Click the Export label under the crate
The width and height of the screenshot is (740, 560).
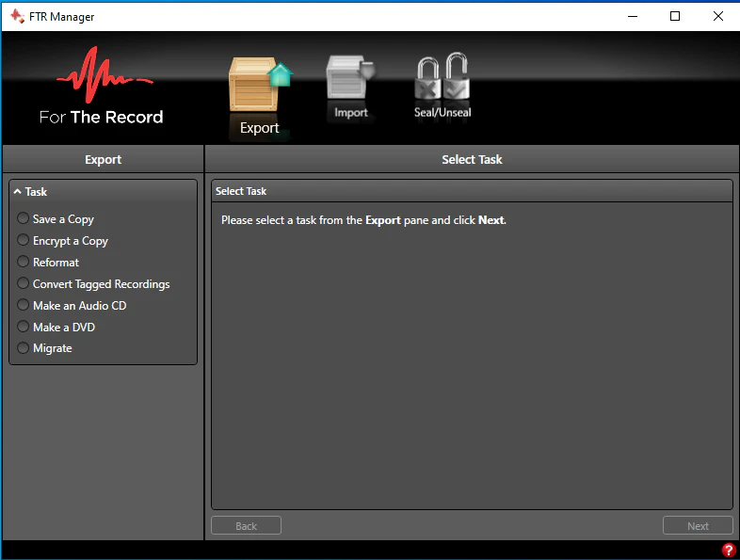(259, 128)
